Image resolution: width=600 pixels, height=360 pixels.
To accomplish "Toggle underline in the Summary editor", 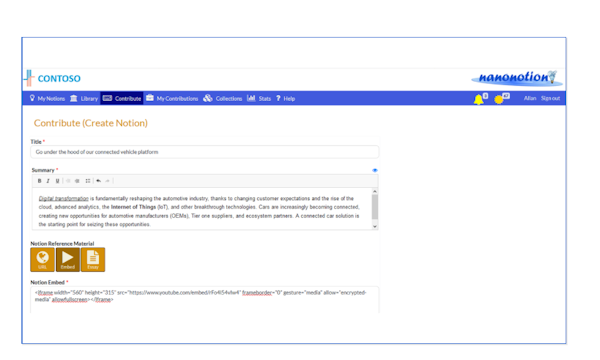I will 57,181.
